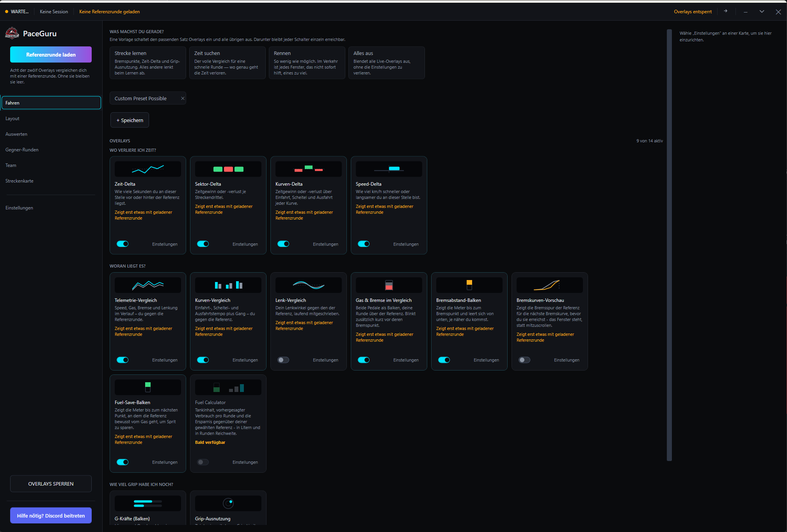
Task: Disable the Bremsabstand-Balken toggle
Action: (444, 360)
